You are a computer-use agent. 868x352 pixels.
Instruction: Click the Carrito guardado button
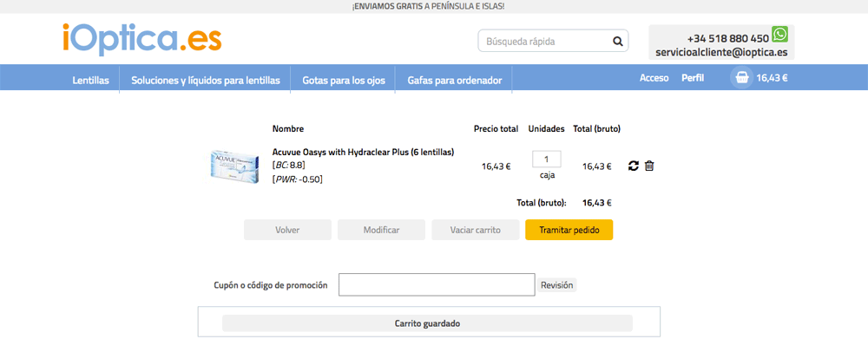coord(427,323)
